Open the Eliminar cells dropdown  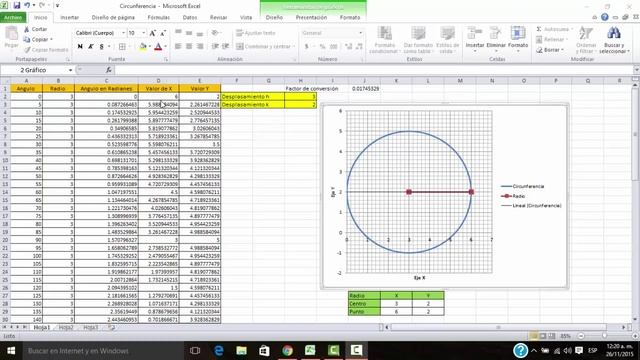coord(496,40)
